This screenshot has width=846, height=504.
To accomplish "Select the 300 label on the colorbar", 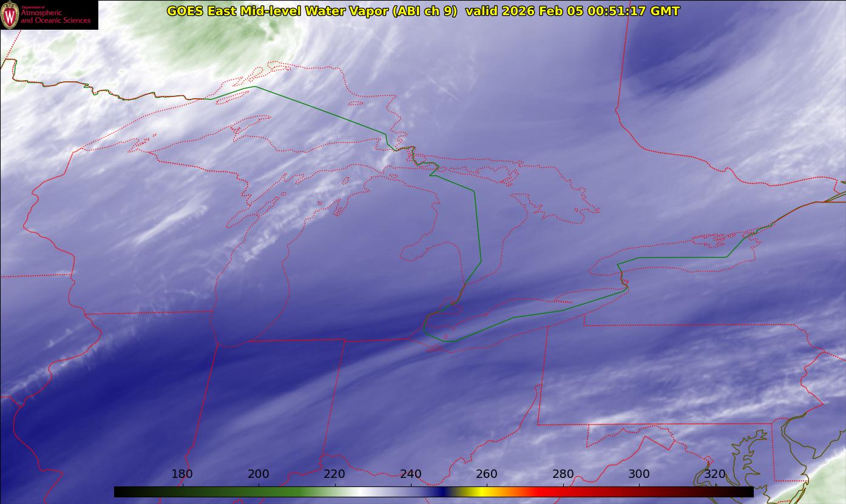I will [x=639, y=474].
